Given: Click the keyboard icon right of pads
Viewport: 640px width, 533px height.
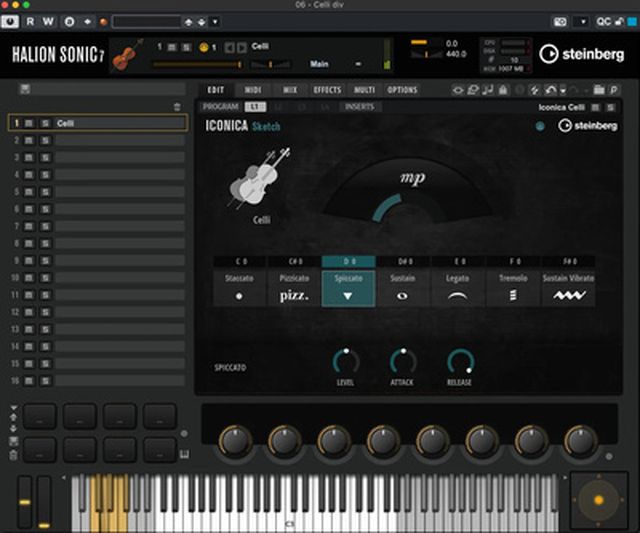Looking at the screenshot, I should click(184, 454).
